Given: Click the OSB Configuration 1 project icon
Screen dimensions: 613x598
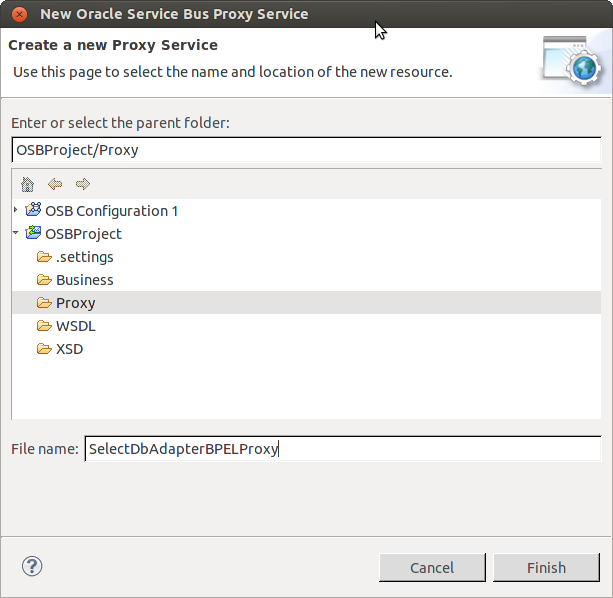Looking at the screenshot, I should (33, 210).
